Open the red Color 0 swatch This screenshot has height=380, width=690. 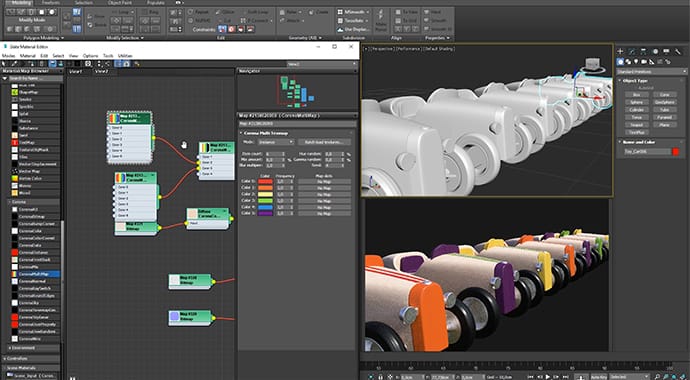coord(265,181)
